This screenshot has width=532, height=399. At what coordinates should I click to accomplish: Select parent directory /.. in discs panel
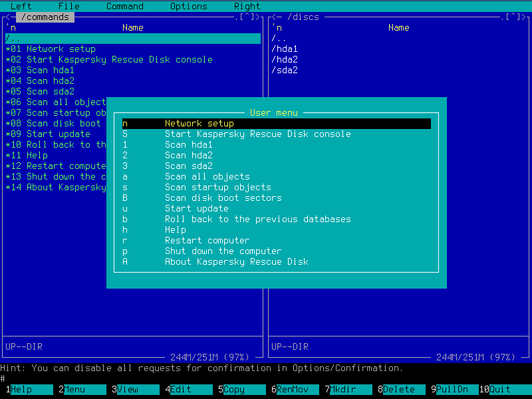pyautogui.click(x=279, y=39)
